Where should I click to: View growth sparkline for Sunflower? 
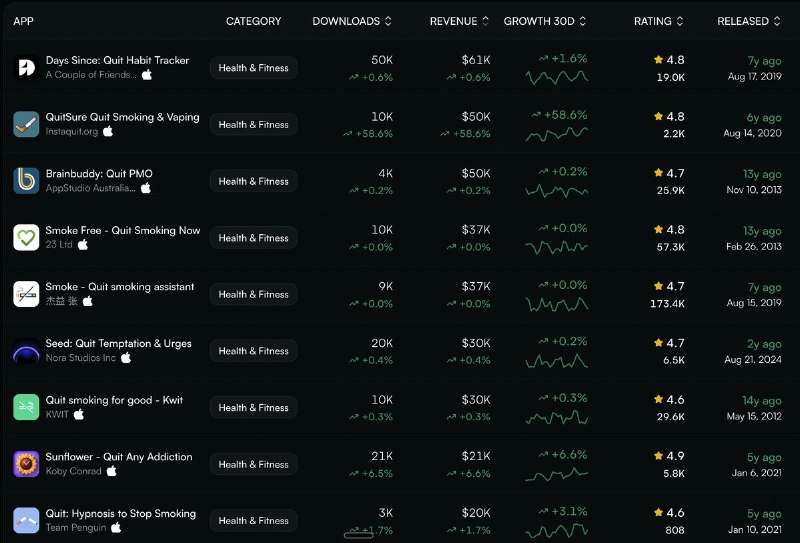(557, 475)
